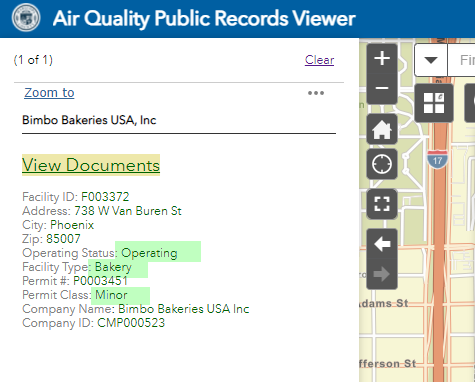Image resolution: width=475 pixels, height=382 pixels.
Task: Return map to default home extent
Action: (382, 129)
